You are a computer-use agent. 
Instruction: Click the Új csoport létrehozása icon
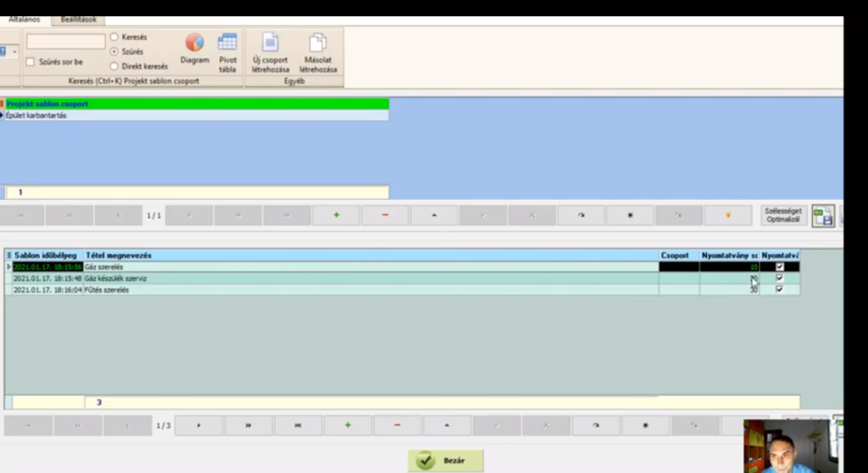270,53
